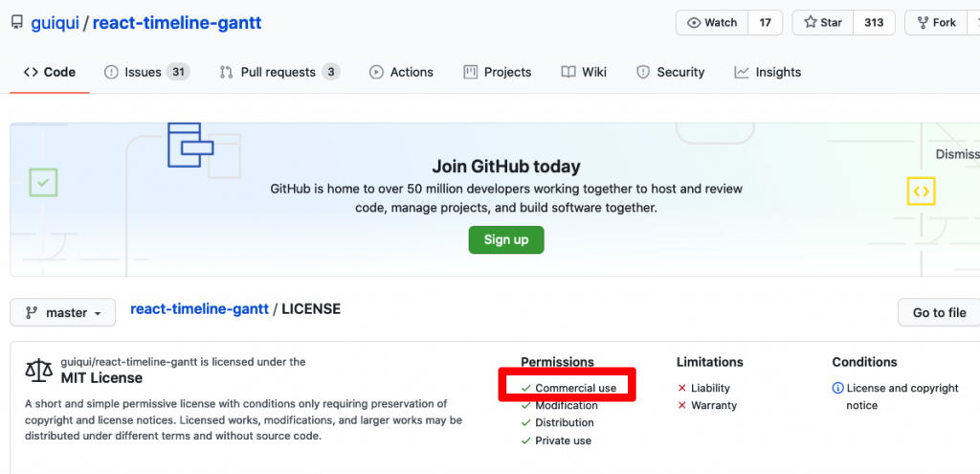Open the Insights tab
The width and height of the screenshot is (980, 474).
pyautogui.click(x=768, y=72)
